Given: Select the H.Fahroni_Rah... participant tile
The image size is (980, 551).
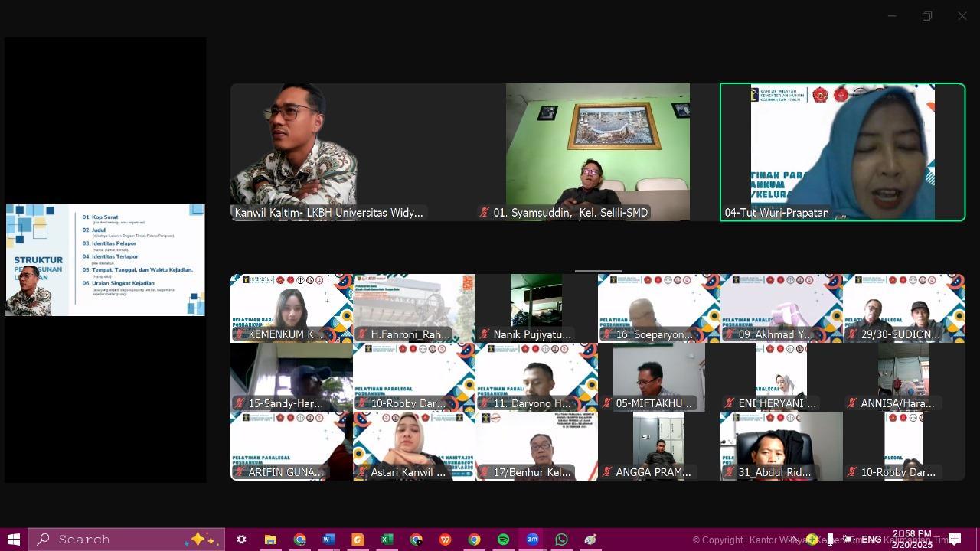Looking at the screenshot, I should pos(414,308).
